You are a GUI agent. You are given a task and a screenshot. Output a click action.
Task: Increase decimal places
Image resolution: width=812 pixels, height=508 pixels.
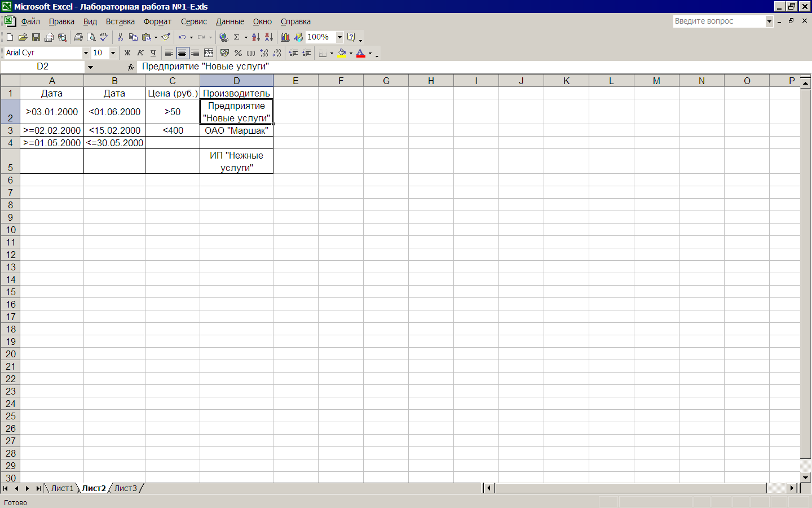point(264,53)
